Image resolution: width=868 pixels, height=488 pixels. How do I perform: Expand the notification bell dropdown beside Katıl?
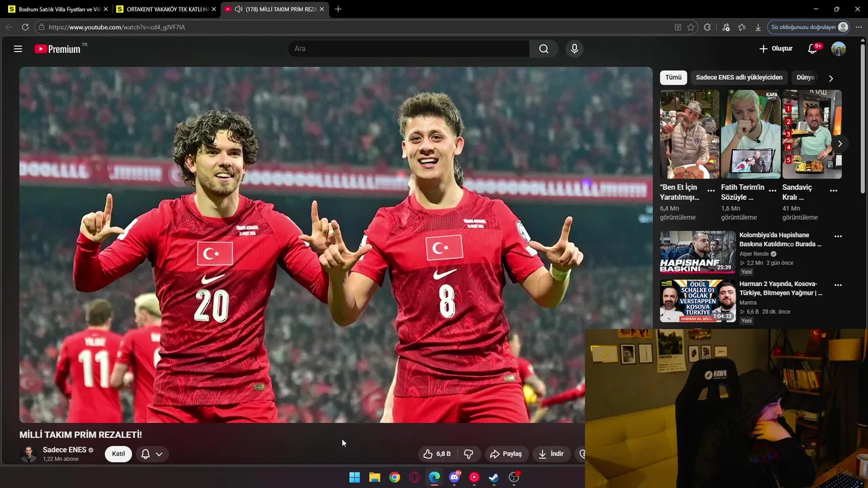152,454
